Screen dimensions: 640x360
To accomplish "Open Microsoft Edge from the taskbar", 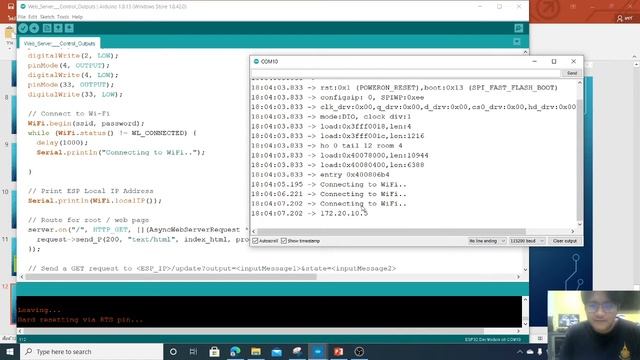I will 235,351.
